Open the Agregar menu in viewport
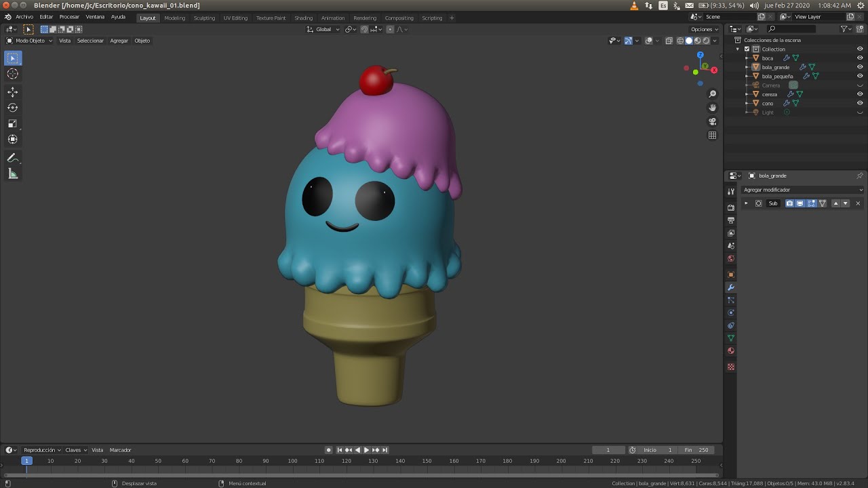 click(119, 41)
